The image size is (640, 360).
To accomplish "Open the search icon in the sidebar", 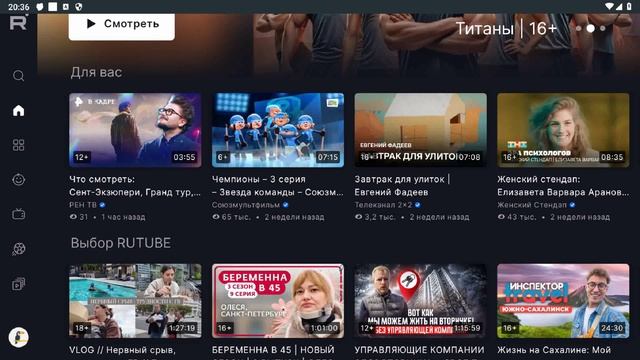I will pyautogui.click(x=18, y=76).
